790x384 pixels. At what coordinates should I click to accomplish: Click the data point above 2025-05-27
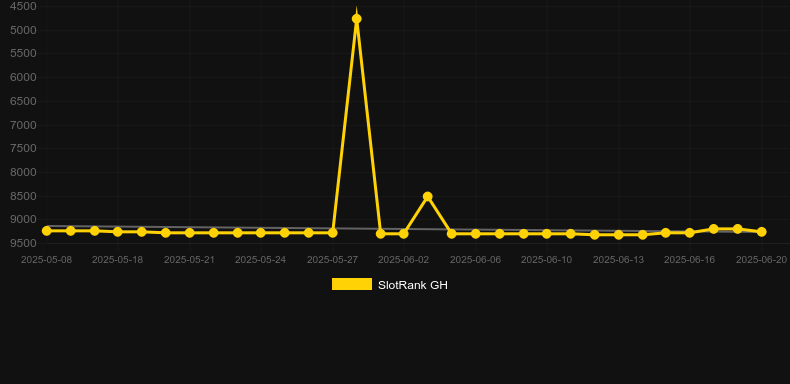click(333, 233)
